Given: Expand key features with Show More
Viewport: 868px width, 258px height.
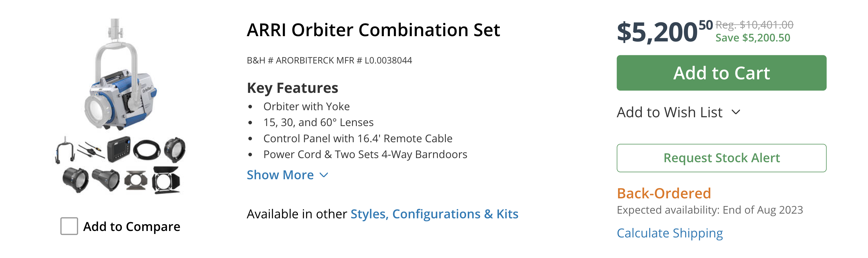Looking at the screenshot, I should 280,175.
